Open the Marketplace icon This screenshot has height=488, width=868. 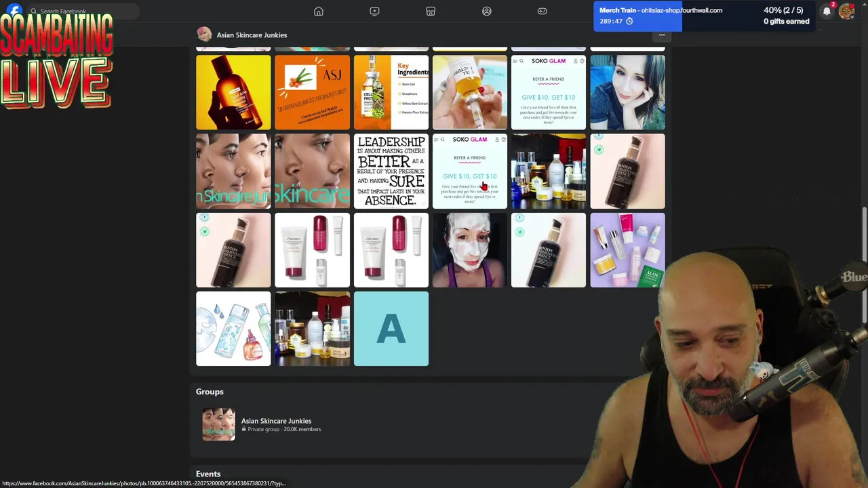(431, 11)
